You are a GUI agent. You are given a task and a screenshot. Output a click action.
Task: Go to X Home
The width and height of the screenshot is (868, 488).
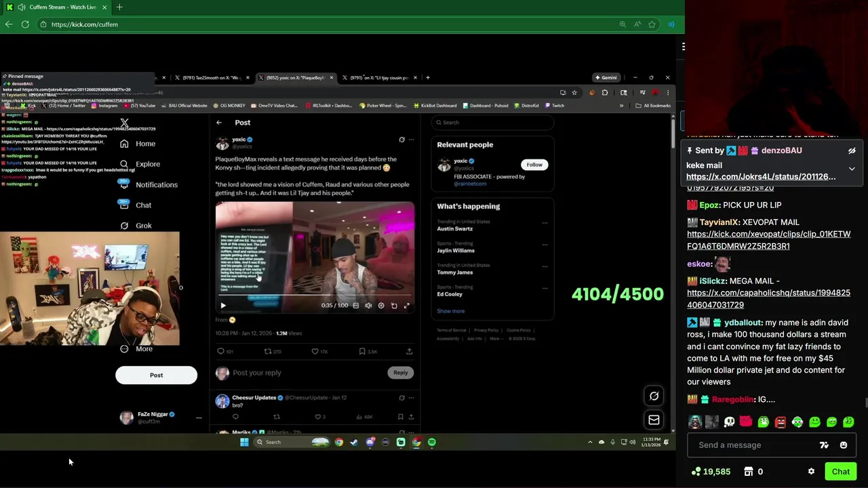coord(138,144)
